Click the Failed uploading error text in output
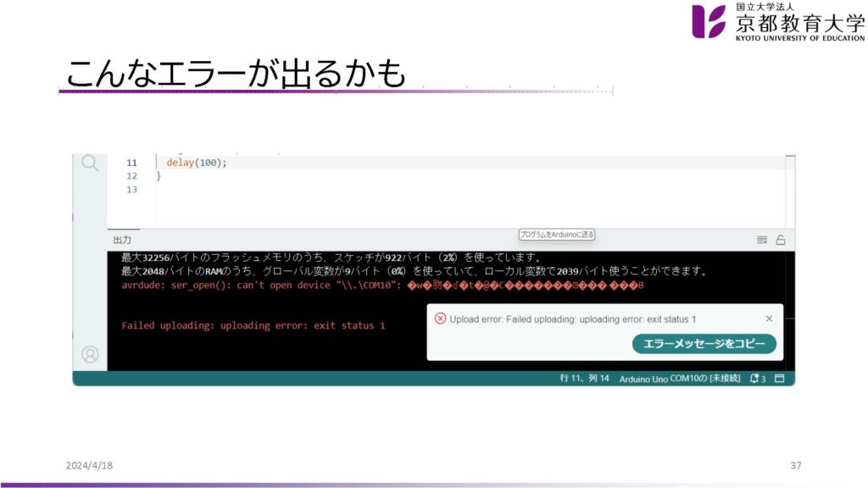868x488 pixels. 253,325
